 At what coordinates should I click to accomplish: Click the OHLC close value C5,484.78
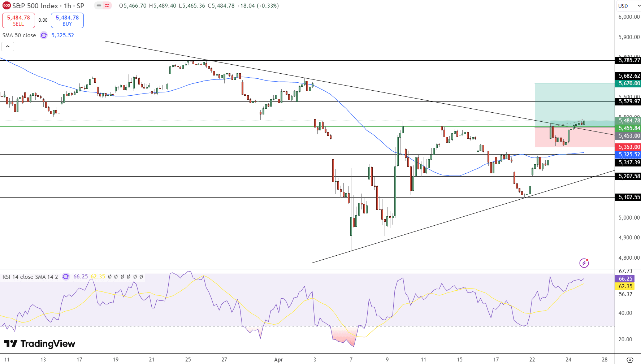coord(221,6)
